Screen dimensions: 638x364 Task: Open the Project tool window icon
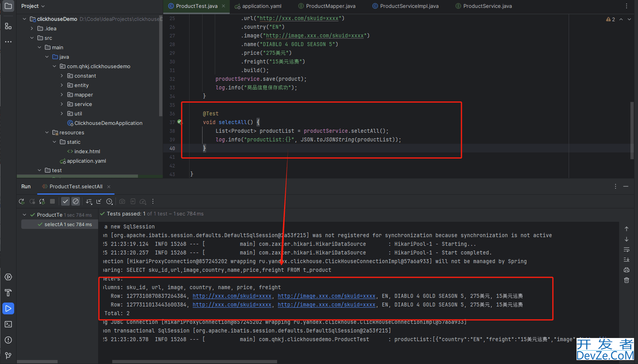8,6
